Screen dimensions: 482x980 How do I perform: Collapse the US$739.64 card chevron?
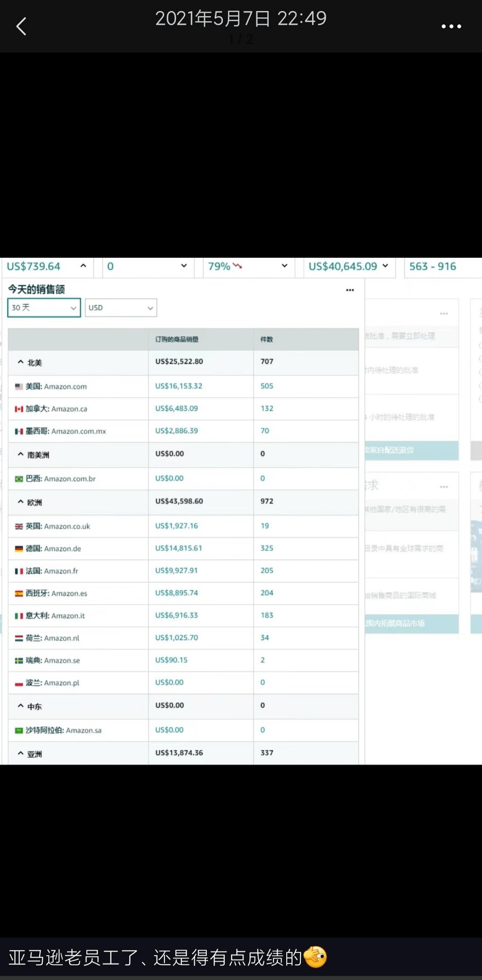tap(83, 266)
